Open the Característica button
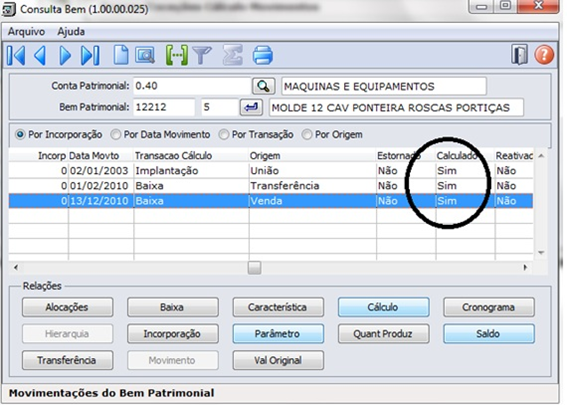567x405 pixels. click(x=278, y=307)
